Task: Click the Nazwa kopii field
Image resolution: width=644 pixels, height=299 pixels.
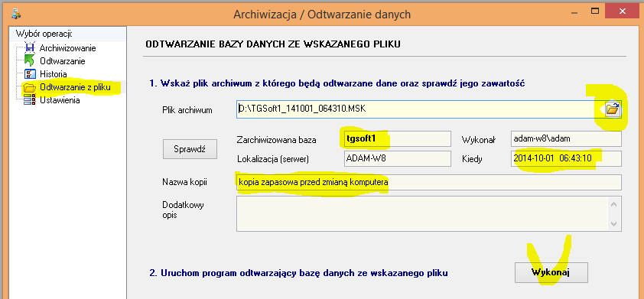Action: point(429,182)
